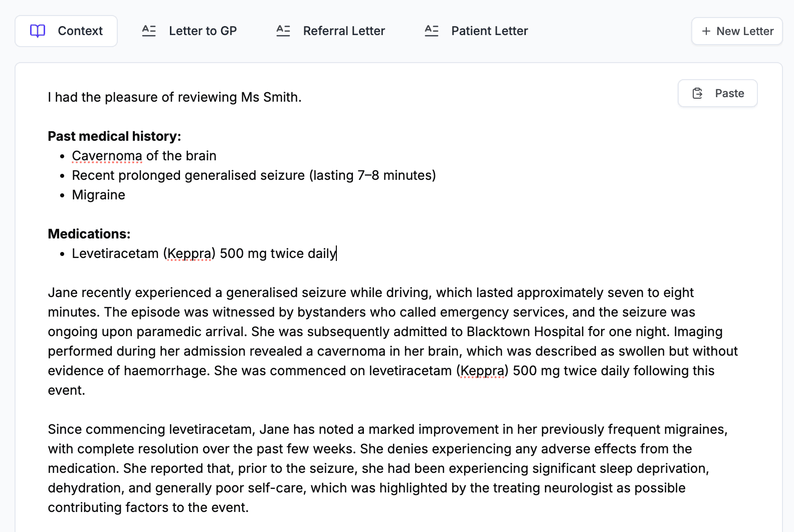Screen dimensions: 794x532
Task: Click the Medications heading text
Action: pyautogui.click(x=89, y=234)
